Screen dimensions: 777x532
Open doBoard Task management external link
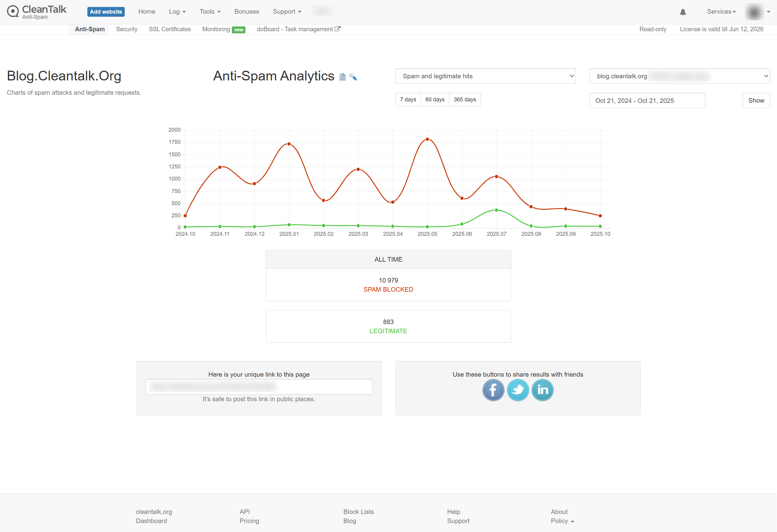coord(298,29)
